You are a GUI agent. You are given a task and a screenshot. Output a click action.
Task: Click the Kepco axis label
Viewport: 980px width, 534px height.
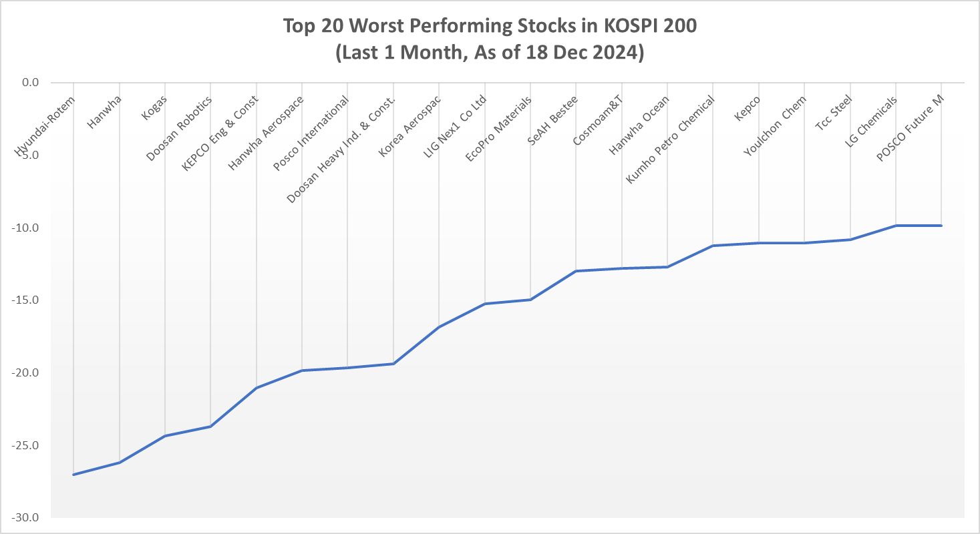tap(748, 108)
